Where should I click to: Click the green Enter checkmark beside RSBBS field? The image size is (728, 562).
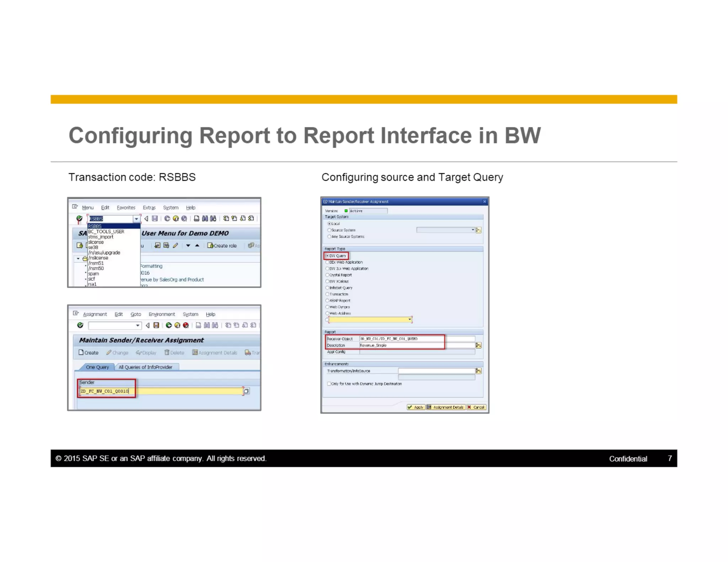79,218
